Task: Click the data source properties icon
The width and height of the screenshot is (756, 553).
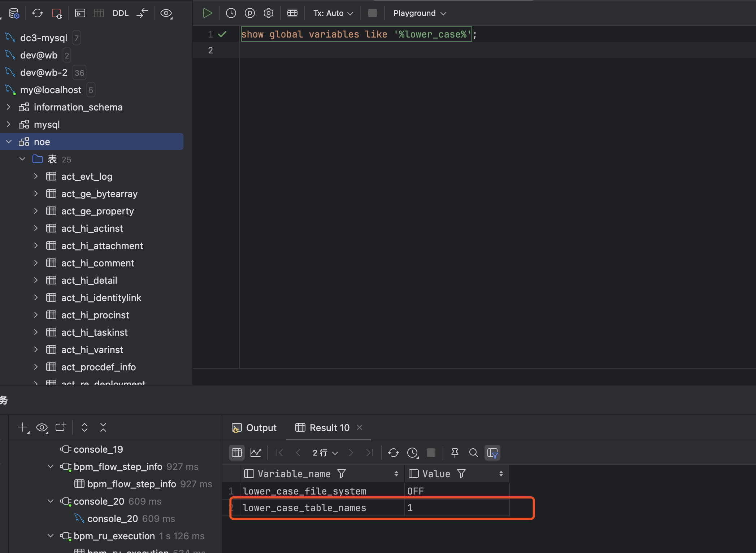Action: (x=14, y=13)
